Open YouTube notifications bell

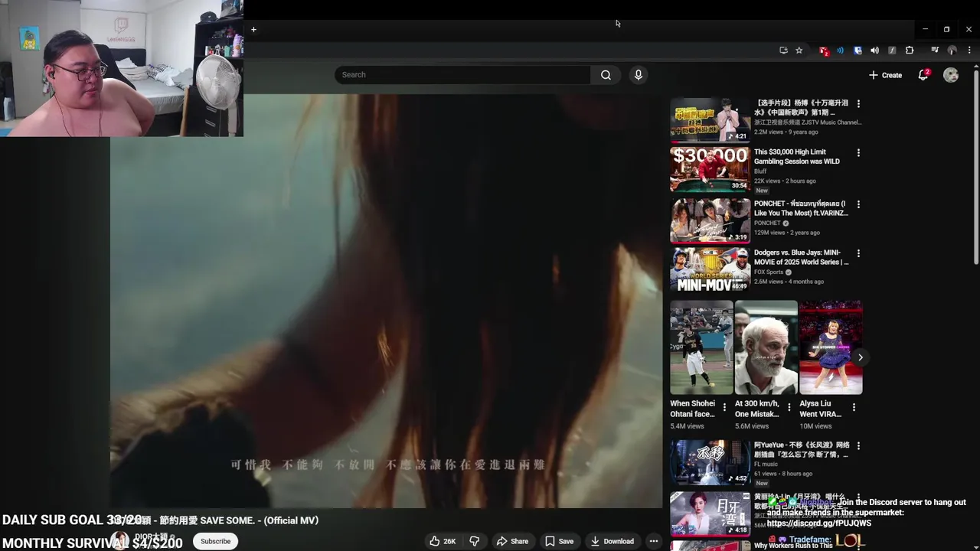[923, 75]
